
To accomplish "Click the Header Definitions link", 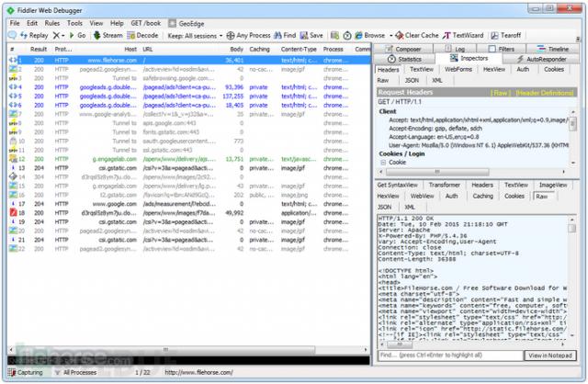I will [544, 93].
